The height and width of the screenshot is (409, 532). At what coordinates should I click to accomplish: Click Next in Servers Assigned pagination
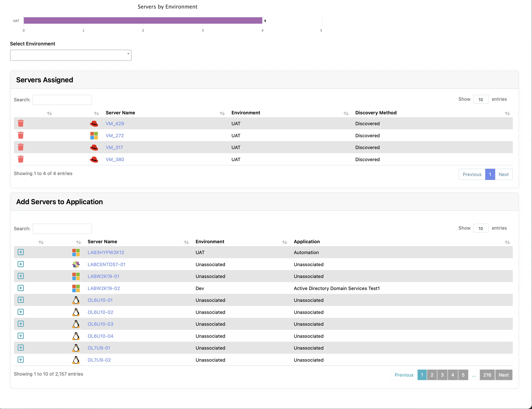tap(503, 174)
